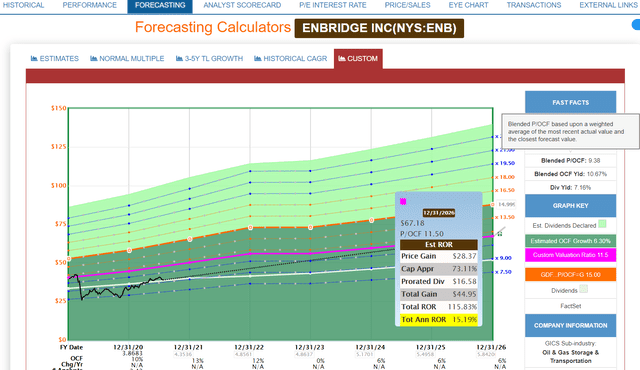
Task: Switch to the PERFORMANCE tab
Action: coord(89,5)
